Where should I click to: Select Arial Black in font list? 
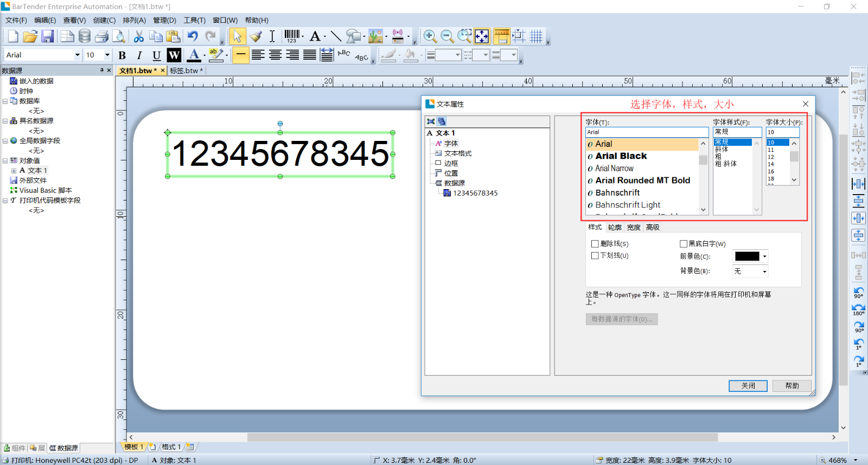(621, 156)
